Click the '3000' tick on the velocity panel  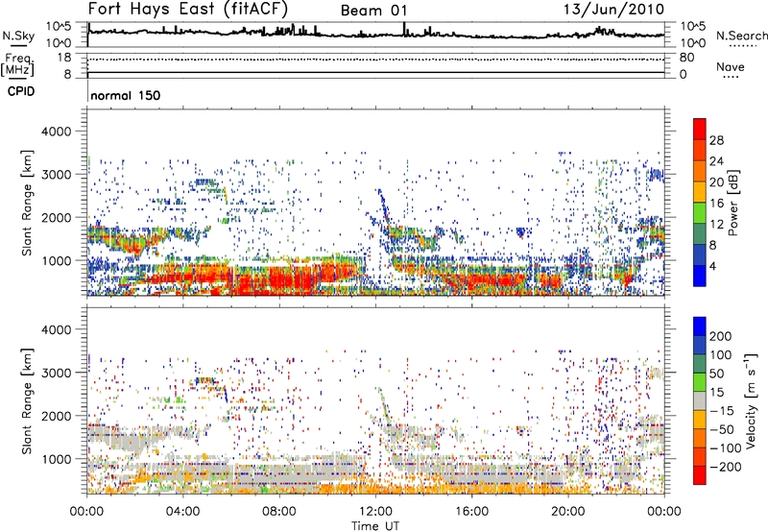[56, 373]
